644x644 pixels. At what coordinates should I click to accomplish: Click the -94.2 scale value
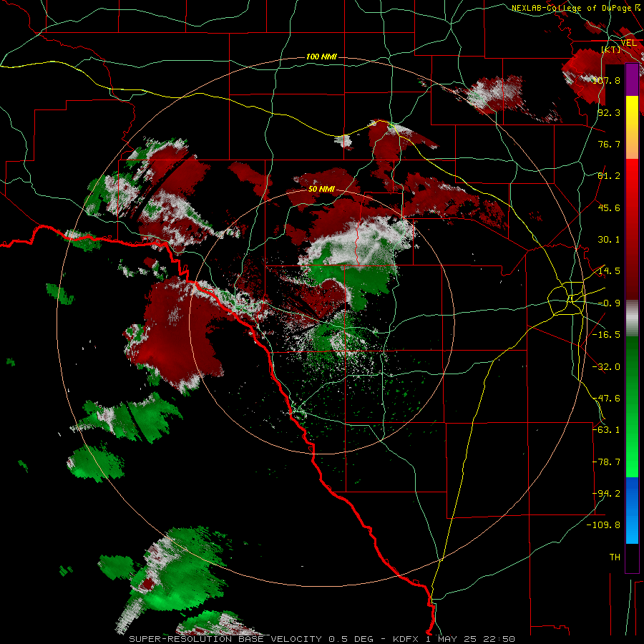click(x=607, y=493)
